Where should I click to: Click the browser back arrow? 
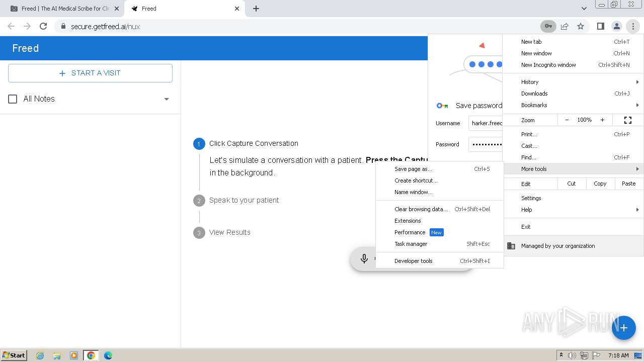tap(11, 26)
